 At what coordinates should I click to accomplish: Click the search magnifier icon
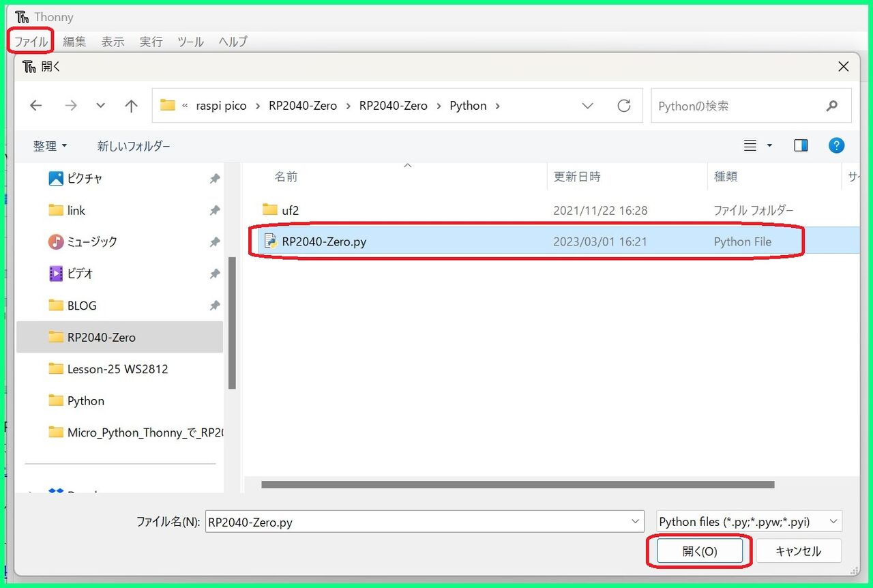(831, 106)
